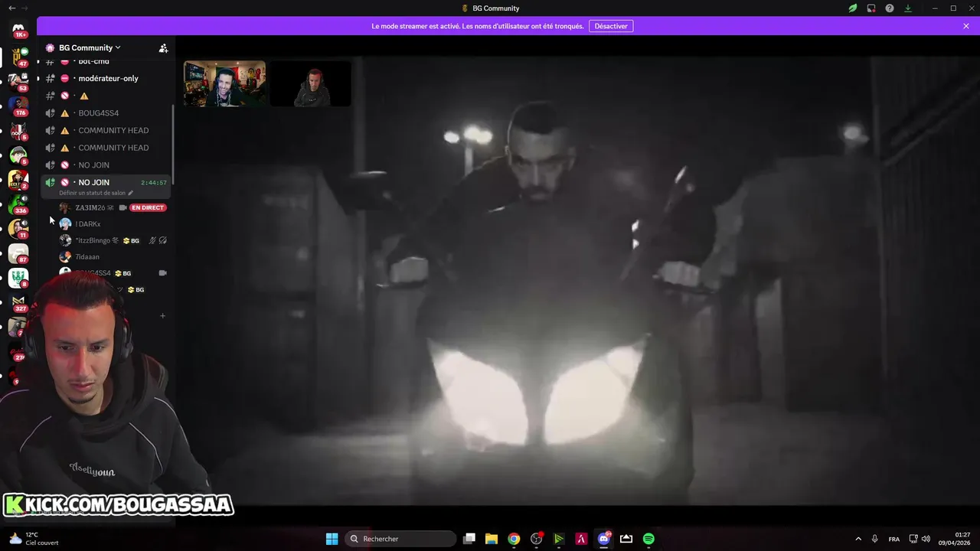Click camera icon next to BOUG4SS4 member
Screen dimensions: 980x551
tap(162, 272)
